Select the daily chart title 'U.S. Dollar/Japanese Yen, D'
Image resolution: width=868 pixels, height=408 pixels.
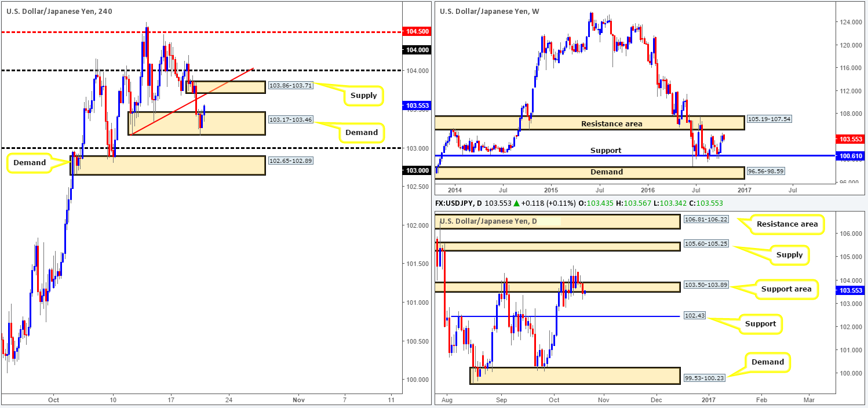coord(488,221)
